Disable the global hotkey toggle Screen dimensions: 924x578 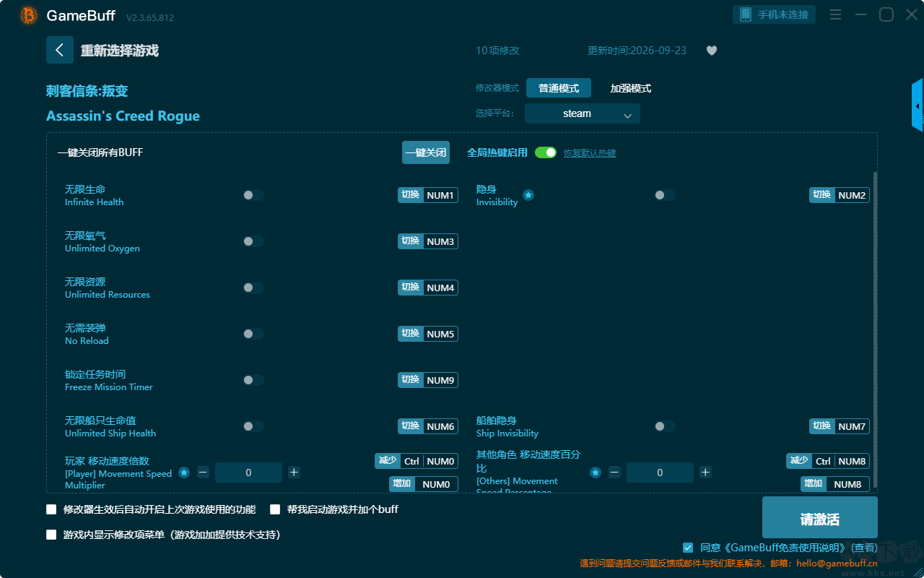coord(546,152)
